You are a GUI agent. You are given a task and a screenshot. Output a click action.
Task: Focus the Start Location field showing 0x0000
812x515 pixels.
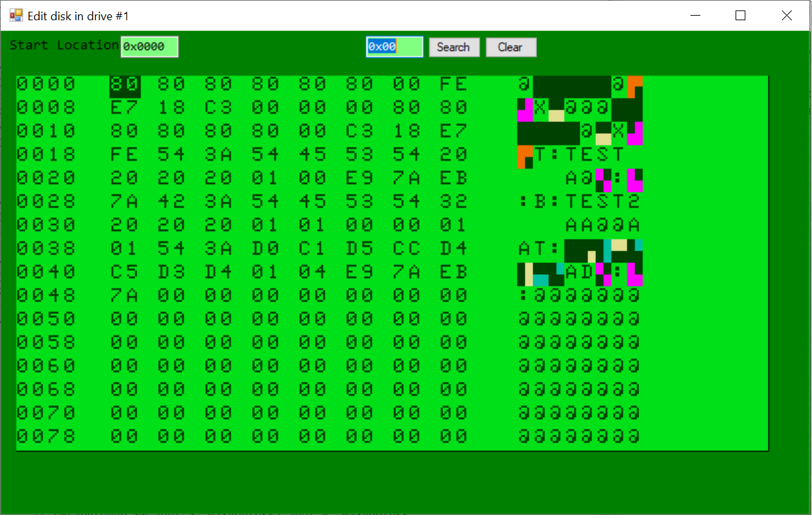[x=150, y=47]
